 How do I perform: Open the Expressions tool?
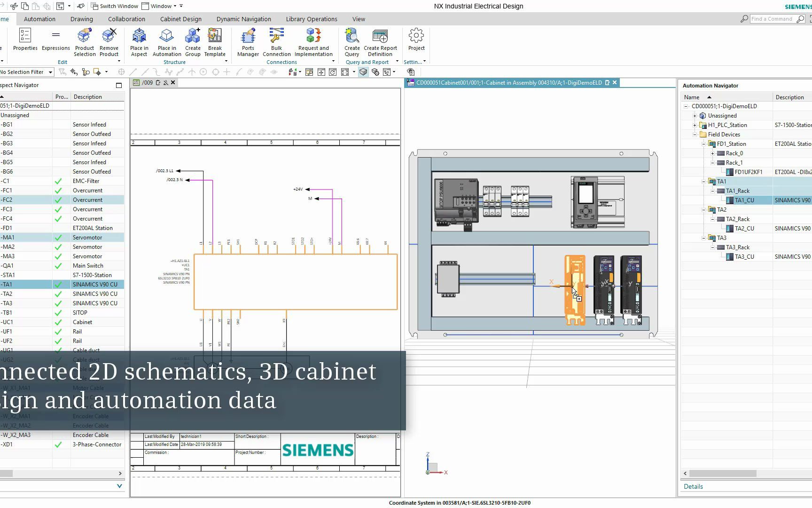coord(55,40)
